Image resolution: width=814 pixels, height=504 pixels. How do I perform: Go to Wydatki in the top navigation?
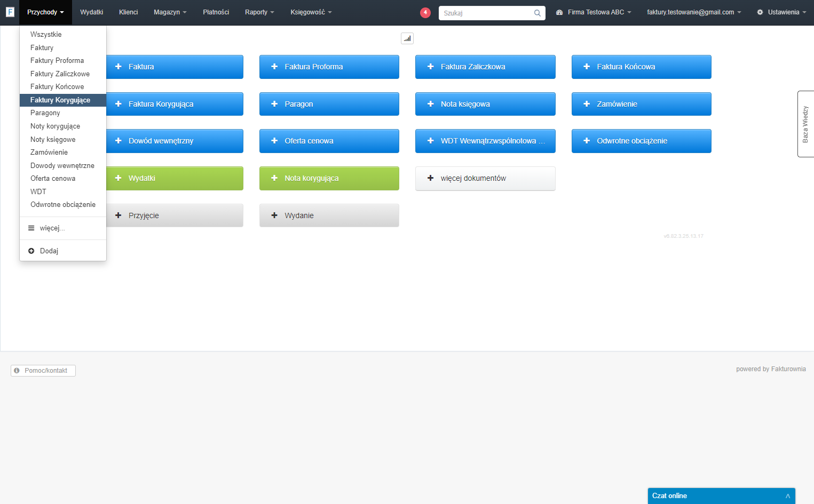click(x=92, y=12)
